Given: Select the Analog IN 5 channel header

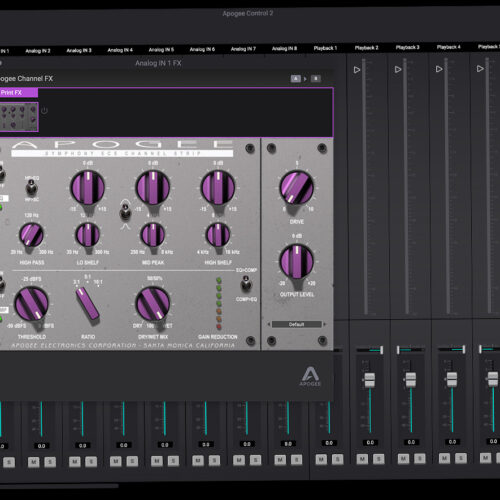Looking at the screenshot, I should (x=161, y=50).
